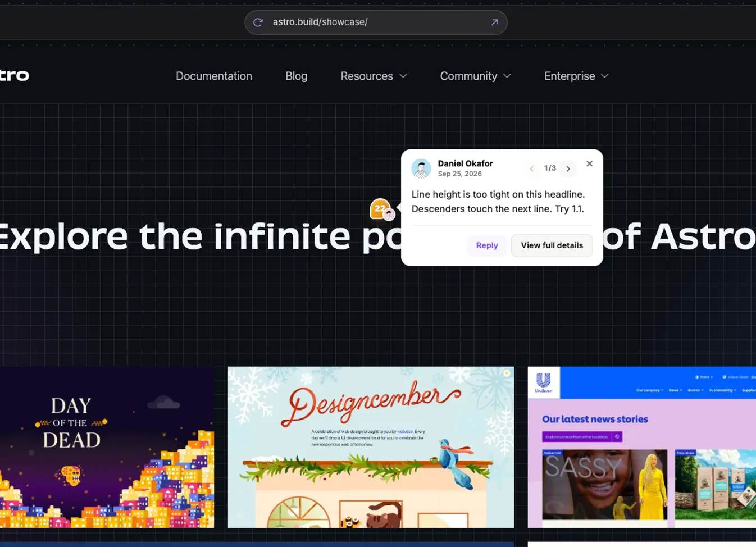The image size is (756, 547).
Task: Go to the previous comment with left chevron
Action: tap(531, 168)
